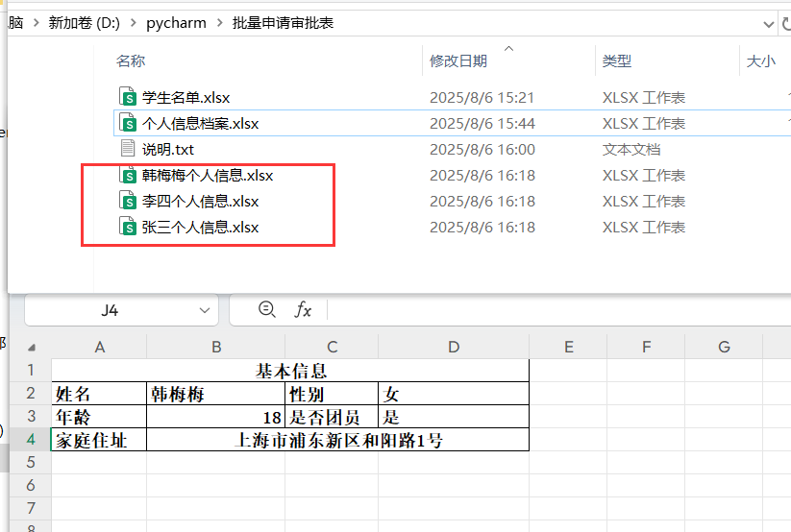Click the select-all corner triangle of the sheet

coord(32,347)
